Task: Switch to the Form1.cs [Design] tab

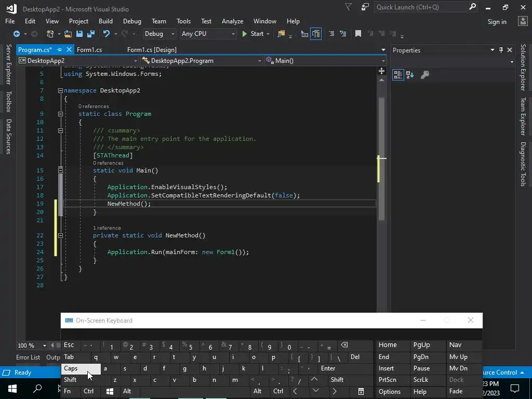Action: (x=152, y=49)
